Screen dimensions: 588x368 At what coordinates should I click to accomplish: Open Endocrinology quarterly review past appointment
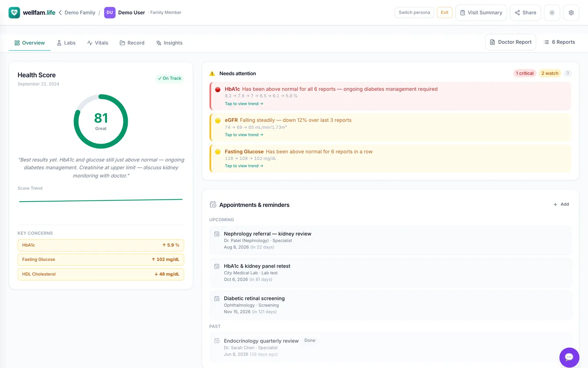click(x=391, y=348)
